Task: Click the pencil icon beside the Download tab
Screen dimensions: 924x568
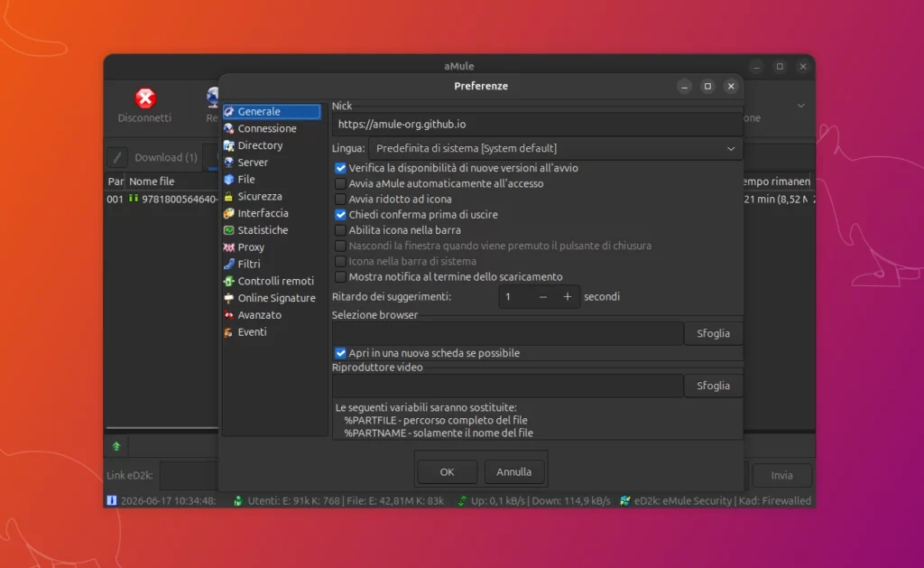Action: 117,157
